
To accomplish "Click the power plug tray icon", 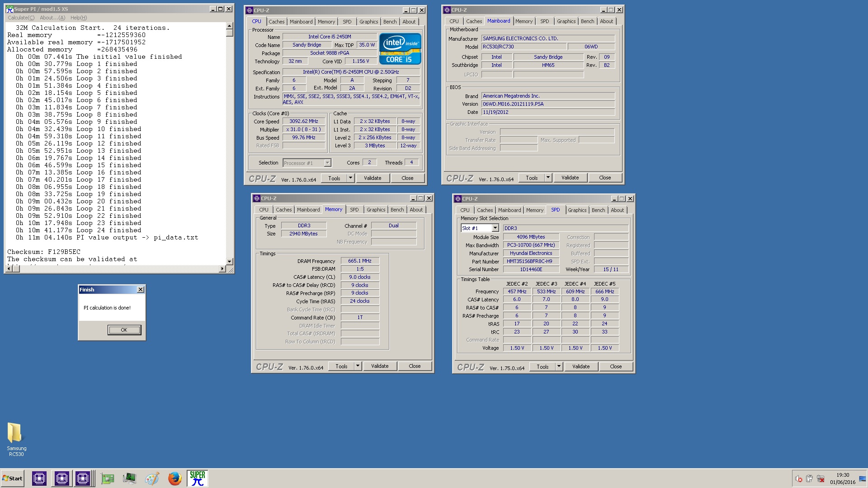I will pyautogui.click(x=810, y=479).
